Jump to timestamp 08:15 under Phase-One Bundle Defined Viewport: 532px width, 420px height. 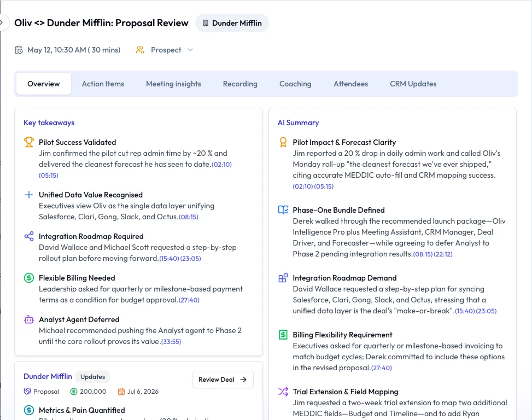[x=423, y=254]
